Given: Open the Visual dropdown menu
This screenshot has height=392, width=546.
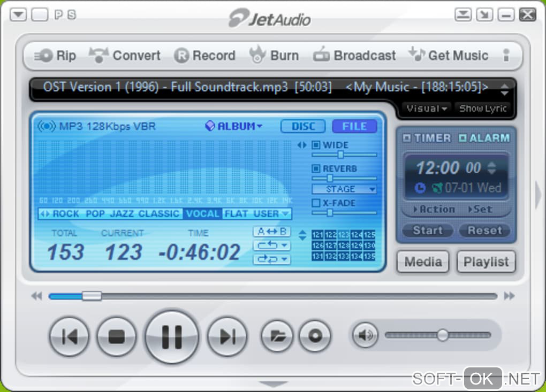Looking at the screenshot, I should click(427, 109).
